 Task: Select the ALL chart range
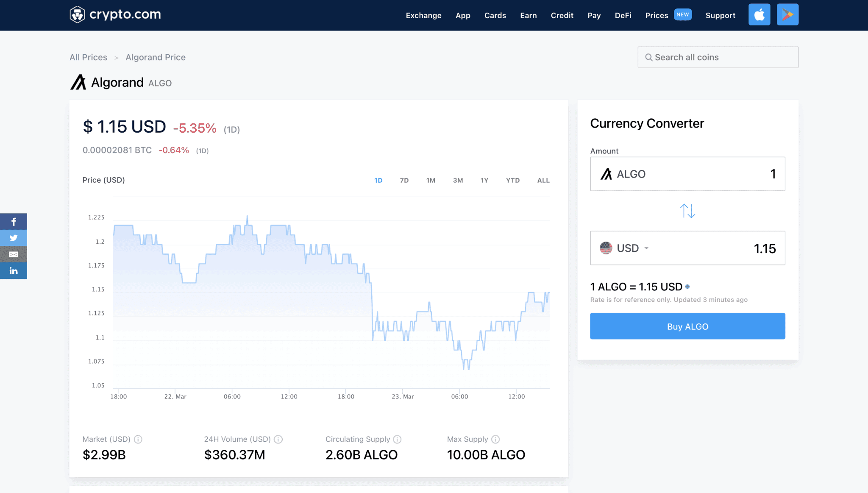pyautogui.click(x=543, y=180)
